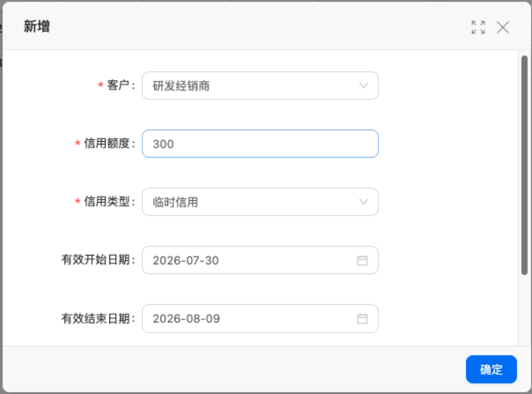Click the chevron arrow in 信用类型 field

tap(363, 202)
